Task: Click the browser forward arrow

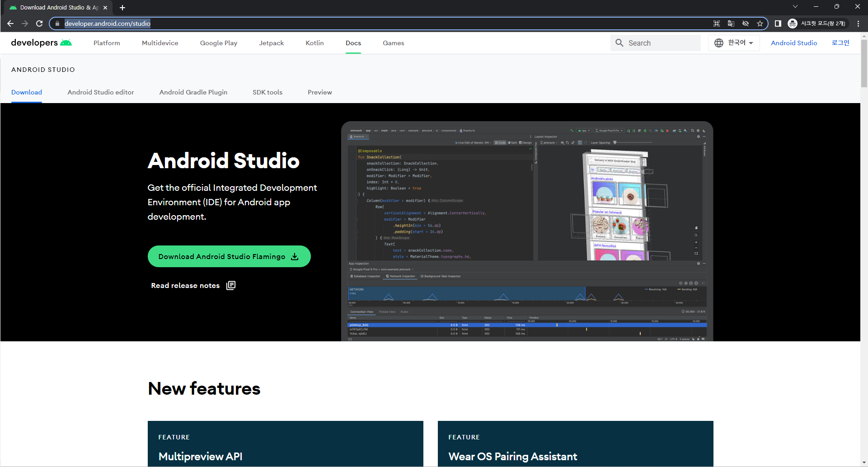Action: (25, 24)
